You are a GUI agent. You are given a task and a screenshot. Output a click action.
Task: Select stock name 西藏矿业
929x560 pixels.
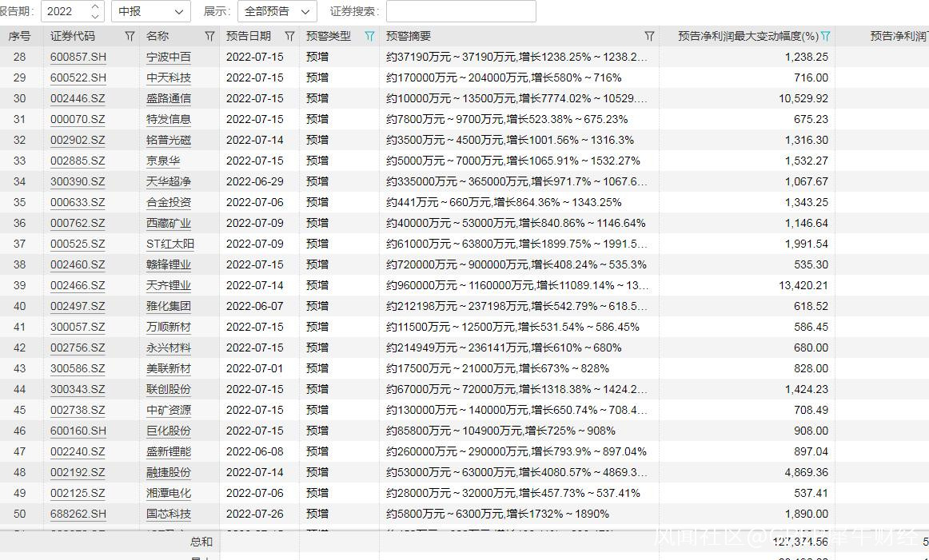coord(169,223)
